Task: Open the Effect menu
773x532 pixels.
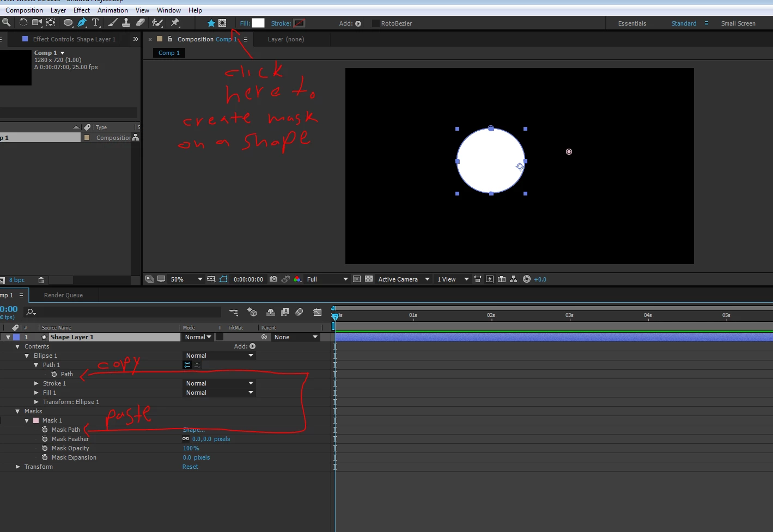Action: click(x=82, y=10)
